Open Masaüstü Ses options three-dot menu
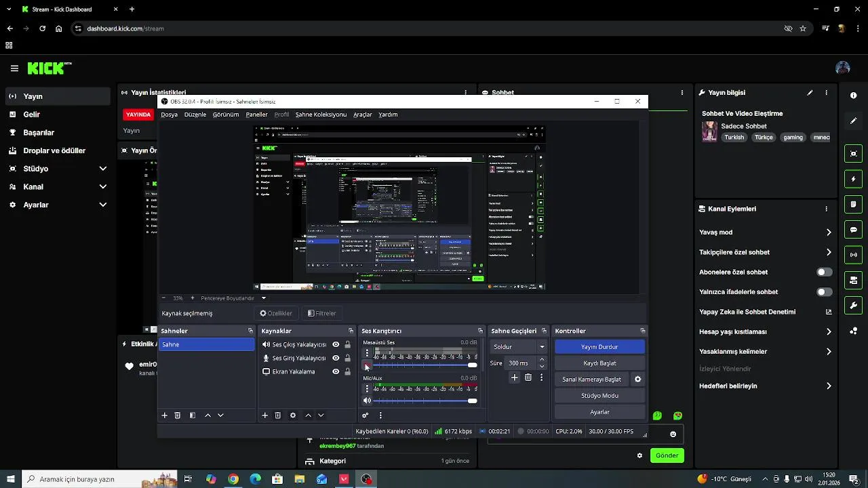 (367, 353)
